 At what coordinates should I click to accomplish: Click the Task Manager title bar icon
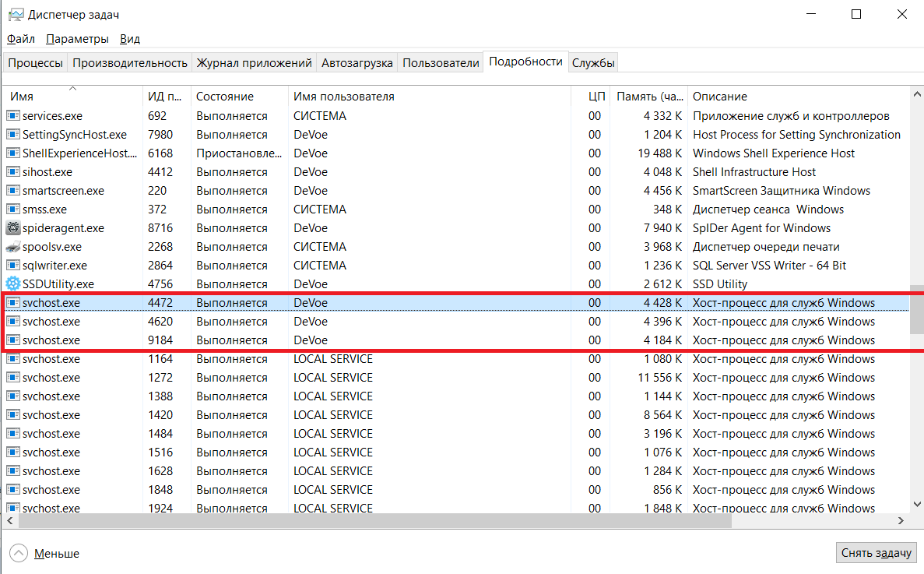tap(14, 15)
